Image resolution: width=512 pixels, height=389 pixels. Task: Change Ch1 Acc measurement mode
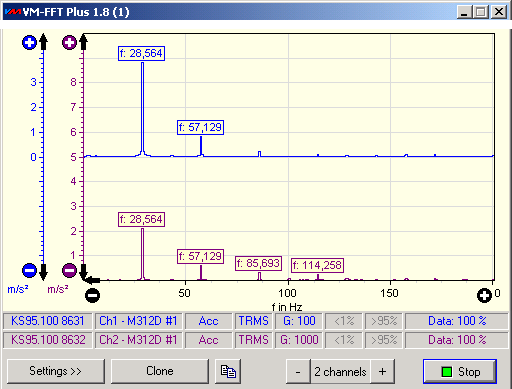coord(208,321)
